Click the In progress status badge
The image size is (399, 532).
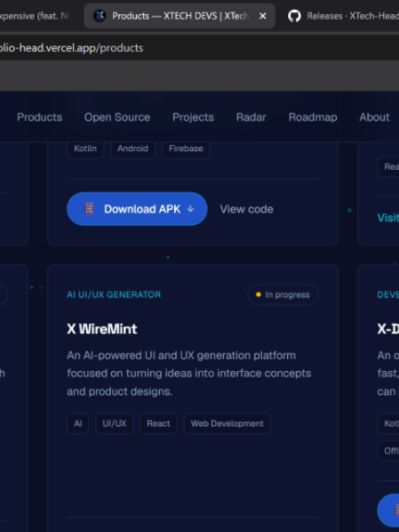pyautogui.click(x=283, y=295)
